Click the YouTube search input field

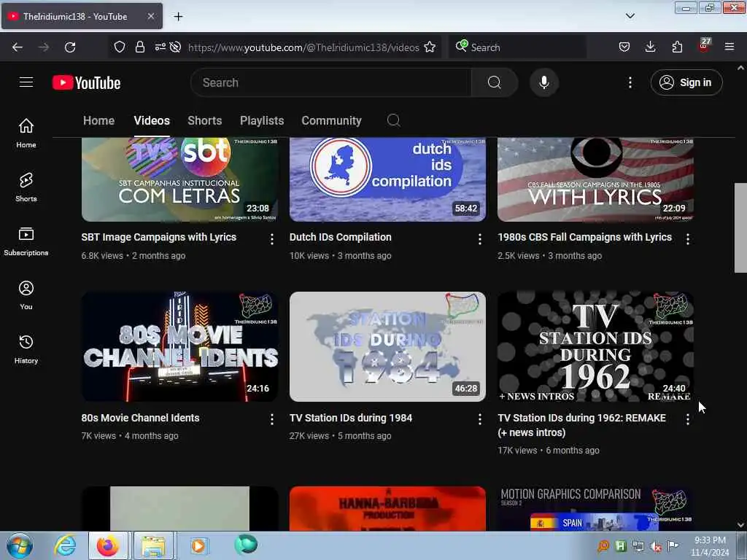coord(331,82)
